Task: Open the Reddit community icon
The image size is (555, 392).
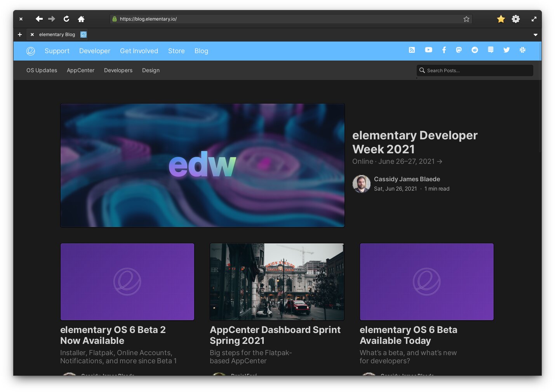Action: [x=475, y=50]
